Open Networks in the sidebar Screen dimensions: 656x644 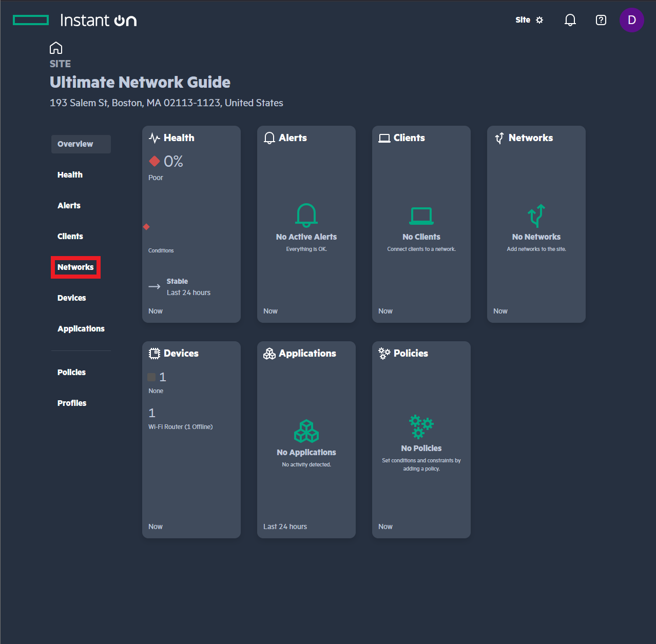[x=75, y=267]
